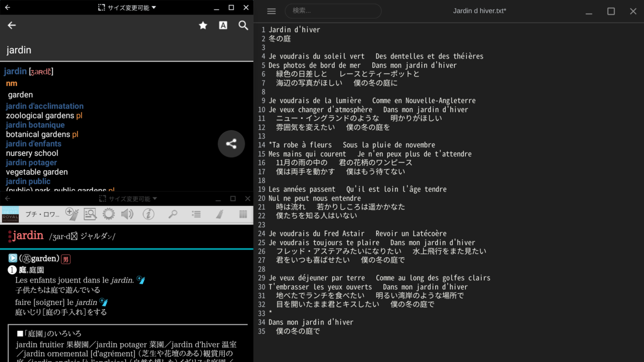Select the プチ・ロワ... dictionary name
The image size is (644, 362).
[42, 214]
